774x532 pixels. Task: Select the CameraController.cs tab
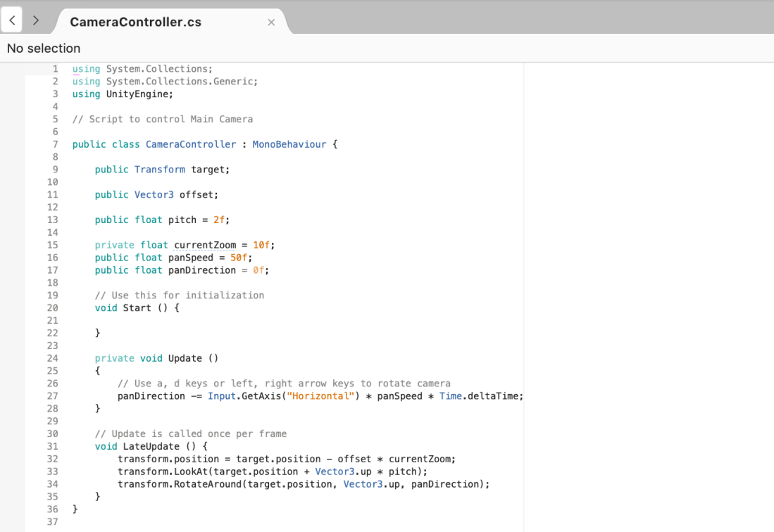135,23
